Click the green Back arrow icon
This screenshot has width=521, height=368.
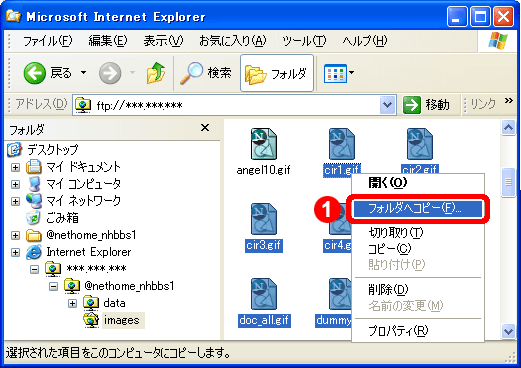click(x=34, y=73)
